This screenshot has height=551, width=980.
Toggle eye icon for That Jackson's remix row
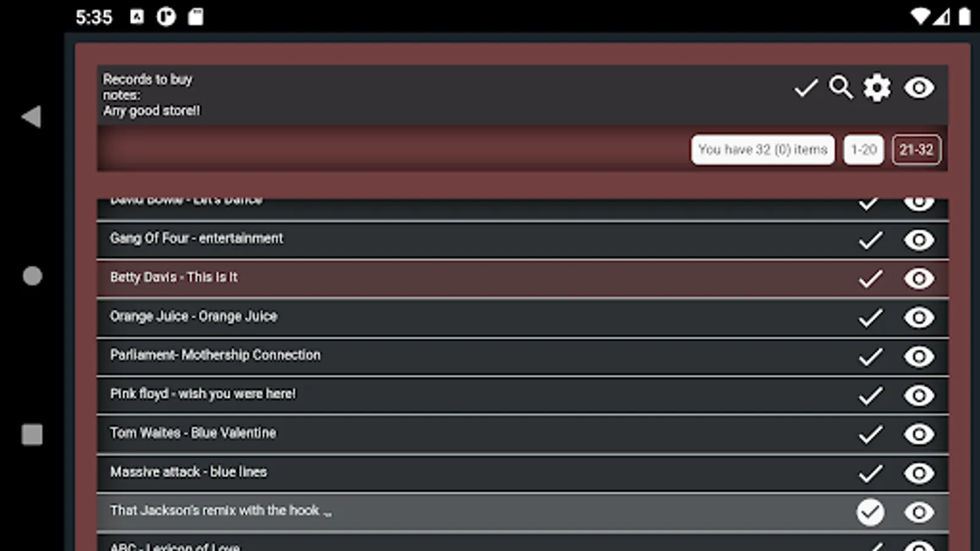[x=919, y=512]
